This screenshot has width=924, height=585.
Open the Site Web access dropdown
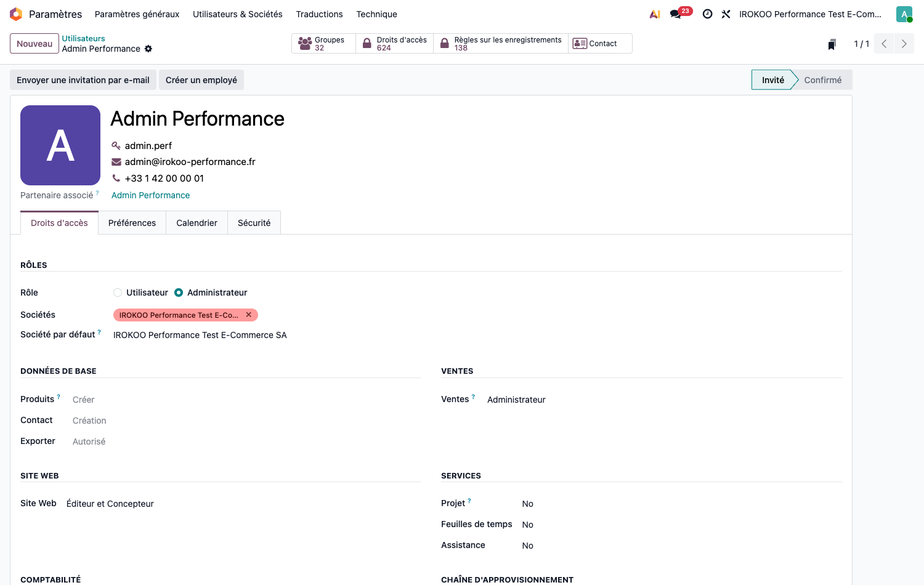[243, 504]
